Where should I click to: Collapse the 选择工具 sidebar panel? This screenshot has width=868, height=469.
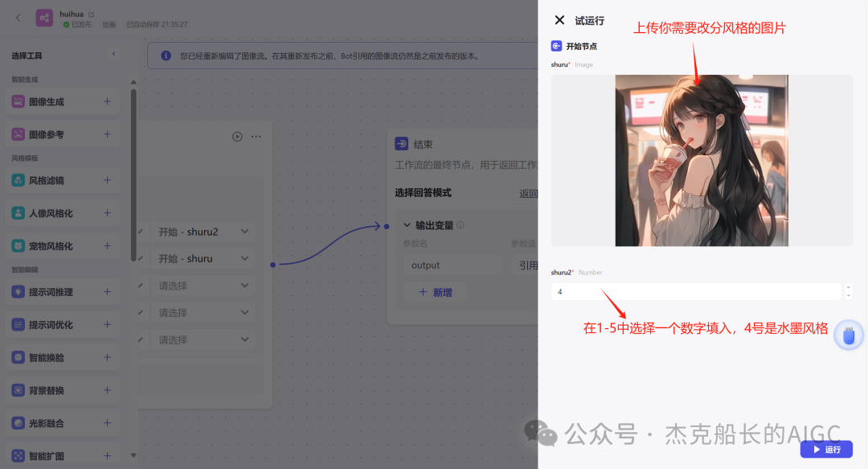tap(113, 54)
